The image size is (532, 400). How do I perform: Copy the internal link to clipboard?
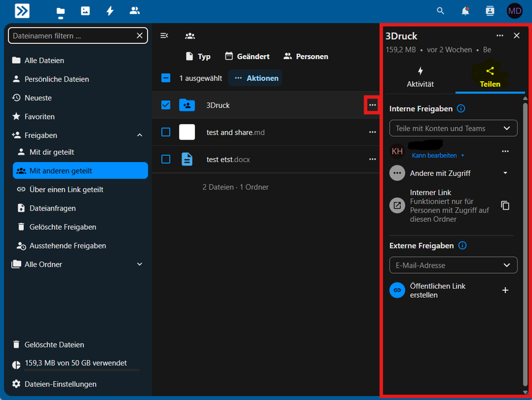505,205
